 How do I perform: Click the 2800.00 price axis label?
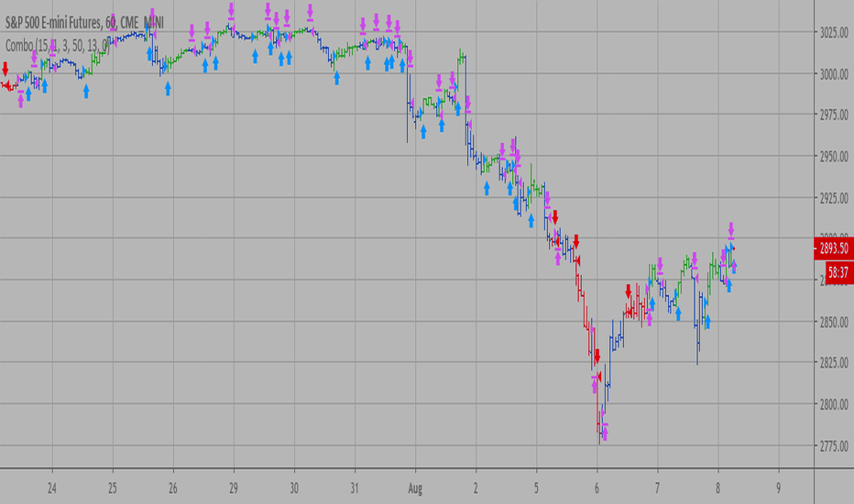click(834, 404)
